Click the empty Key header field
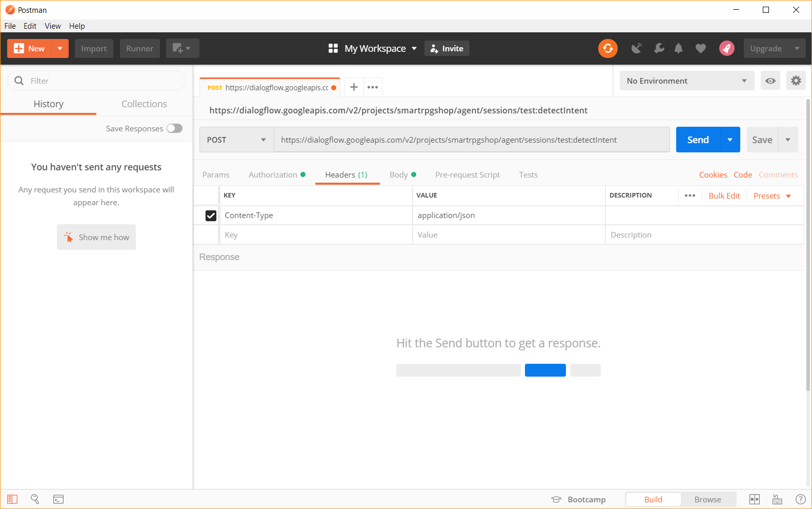 click(316, 234)
